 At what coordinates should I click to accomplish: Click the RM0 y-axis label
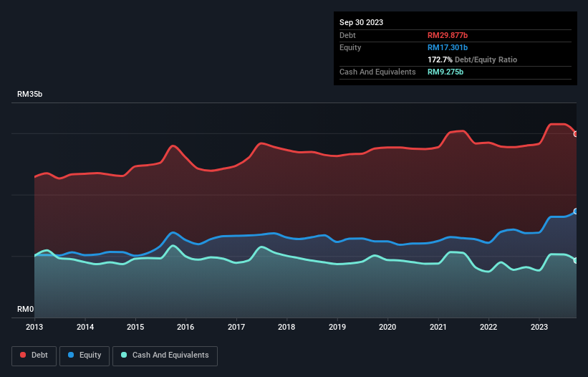[x=25, y=309]
